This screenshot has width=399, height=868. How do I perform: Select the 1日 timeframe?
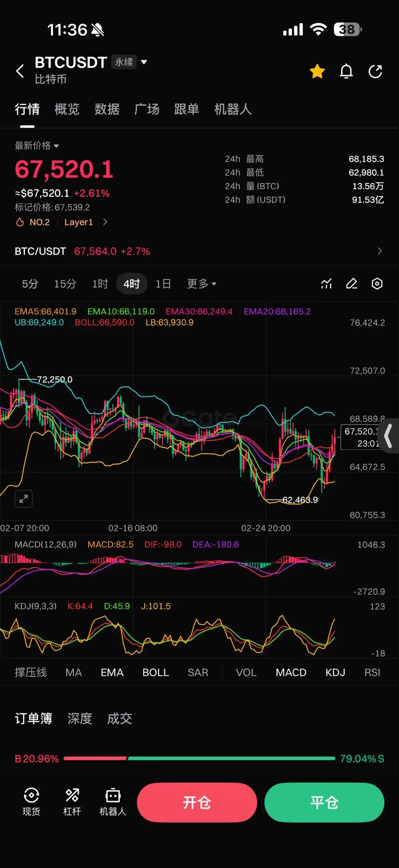coord(163,284)
